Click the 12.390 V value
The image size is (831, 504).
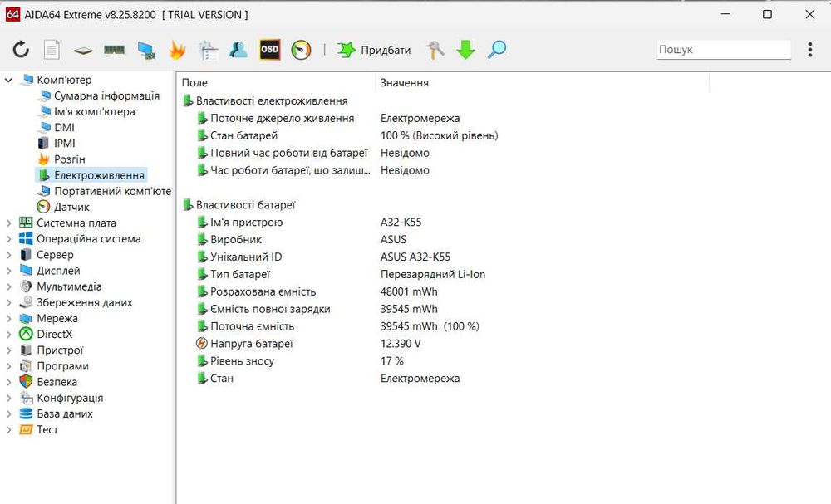[401, 344]
